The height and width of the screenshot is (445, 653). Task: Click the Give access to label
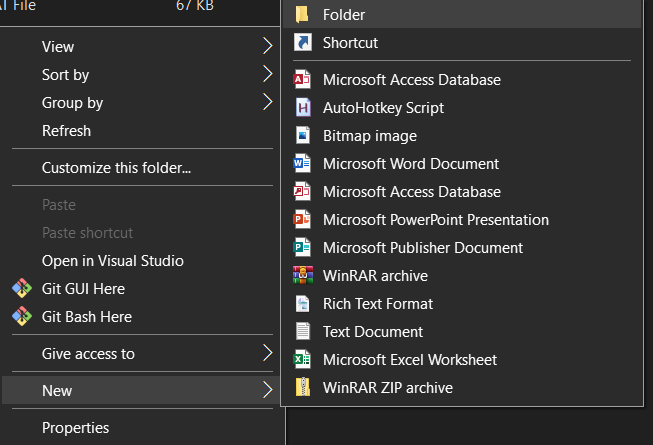88,354
